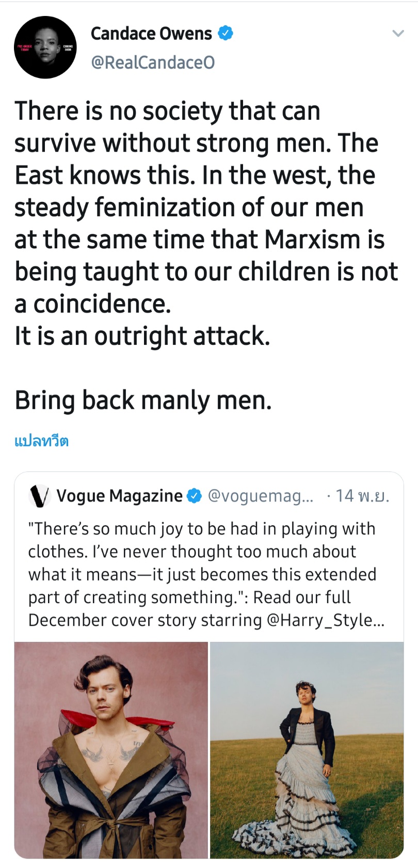Click the Vogue Magazine V logo avatar
The width and height of the screenshot is (418, 868).
(40, 496)
